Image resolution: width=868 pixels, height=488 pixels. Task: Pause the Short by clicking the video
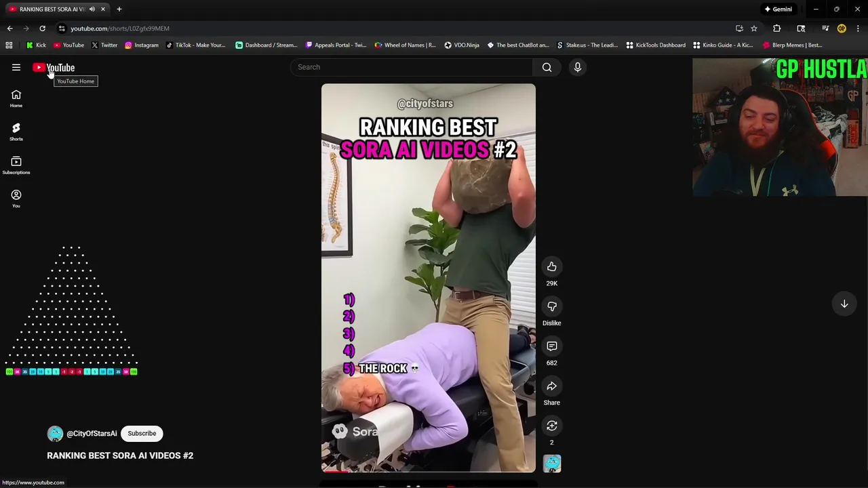click(x=429, y=278)
